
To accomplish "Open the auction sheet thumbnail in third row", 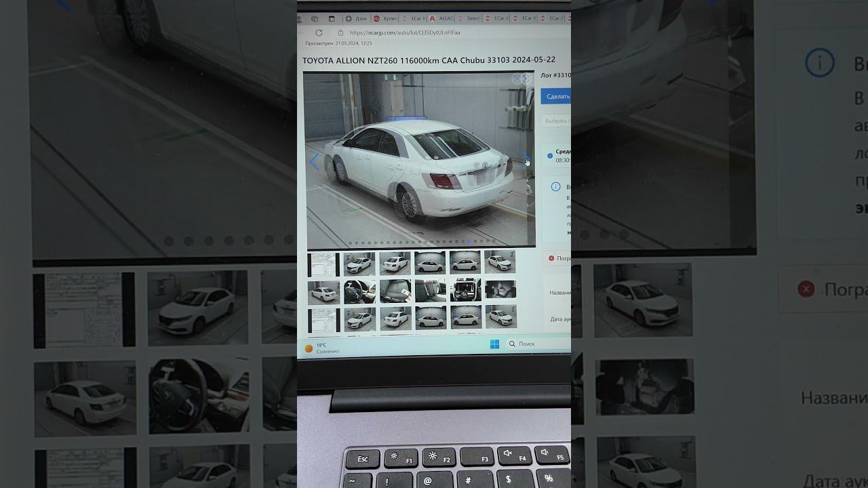I will 324,320.
